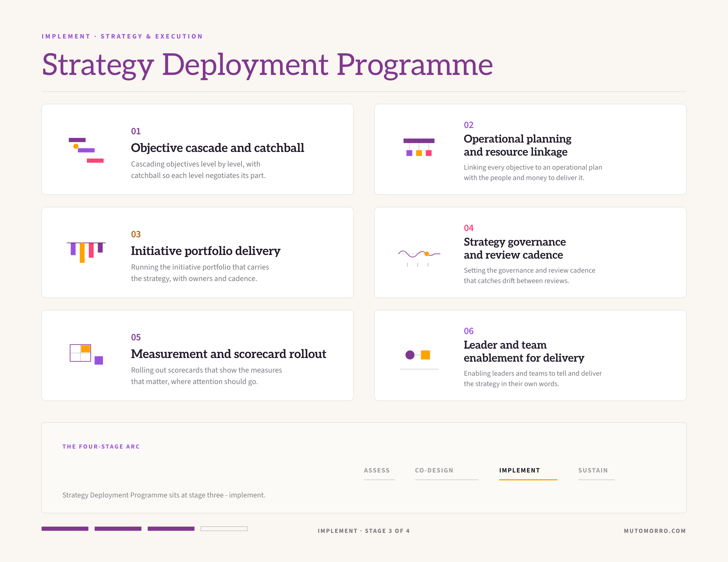
Task: Click the number 06 label
Action: click(469, 331)
